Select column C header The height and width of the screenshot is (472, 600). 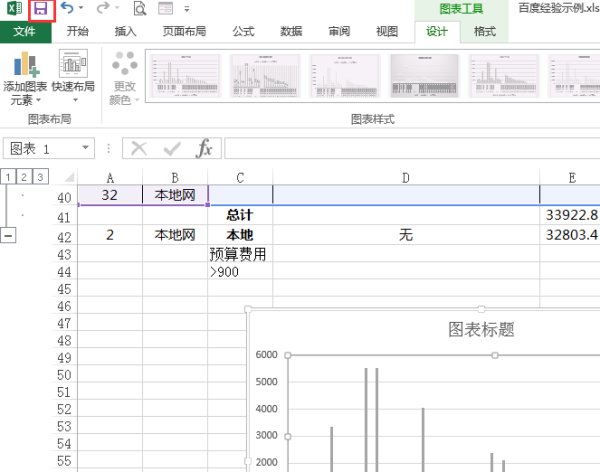pyautogui.click(x=240, y=177)
